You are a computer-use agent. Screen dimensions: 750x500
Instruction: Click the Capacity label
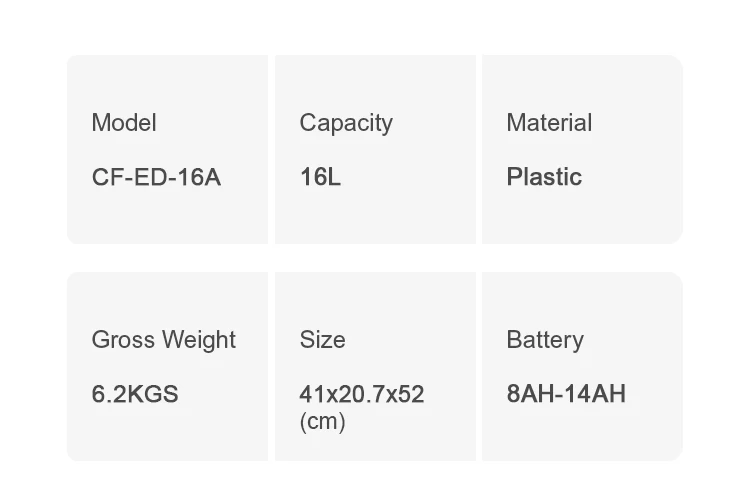pyautogui.click(x=346, y=123)
